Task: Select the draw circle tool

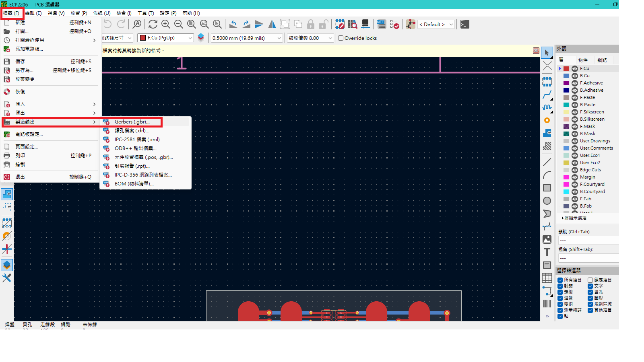Action: (547, 201)
